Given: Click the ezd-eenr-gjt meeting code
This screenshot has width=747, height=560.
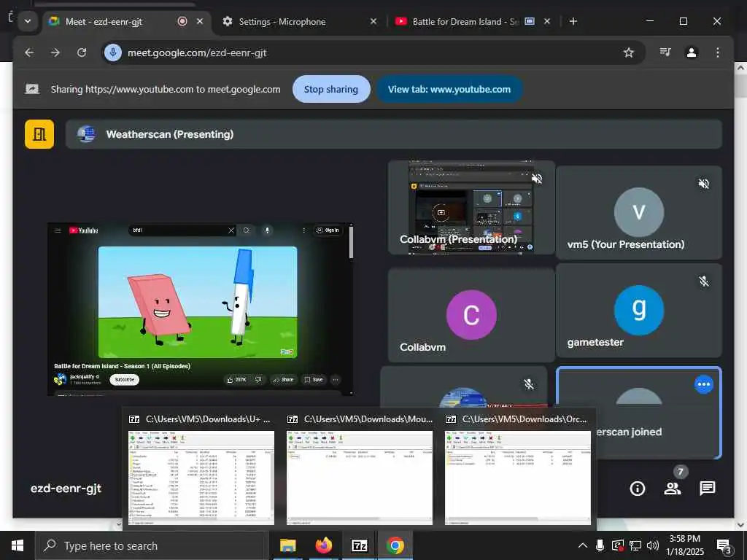Looking at the screenshot, I should [66, 489].
